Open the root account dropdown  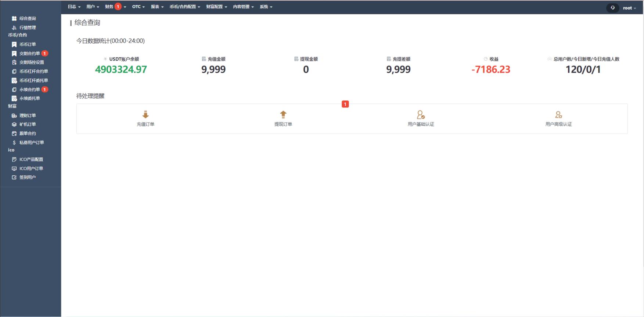629,8
